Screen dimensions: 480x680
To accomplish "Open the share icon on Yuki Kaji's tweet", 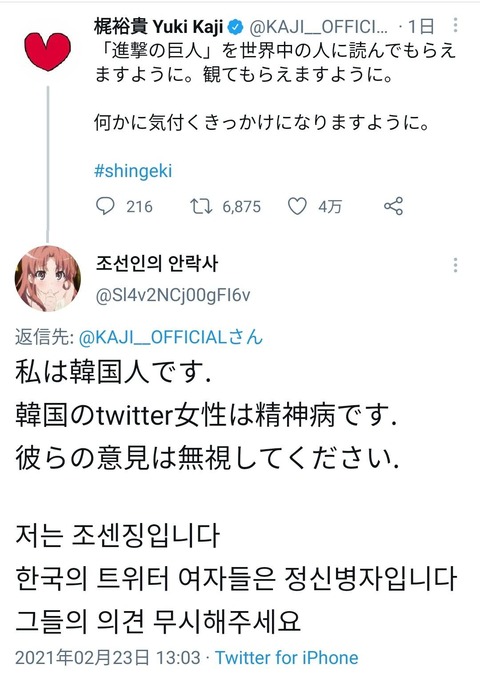I will point(393,206).
